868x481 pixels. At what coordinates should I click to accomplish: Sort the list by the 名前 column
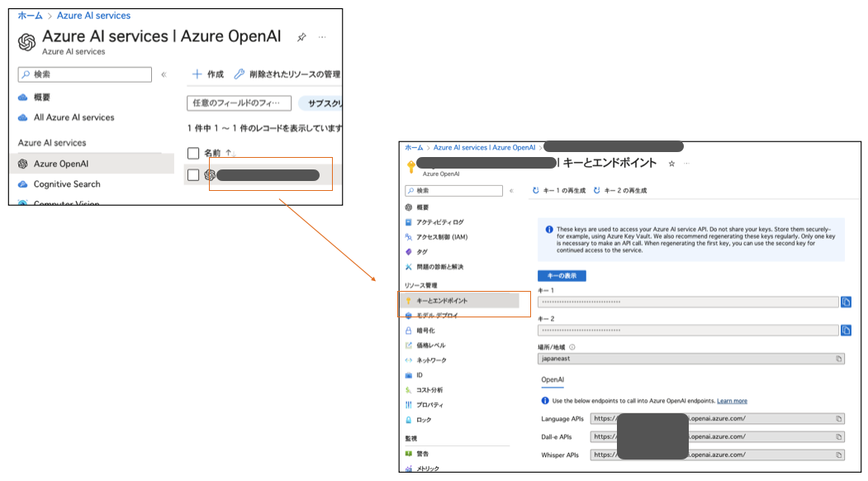[220, 153]
